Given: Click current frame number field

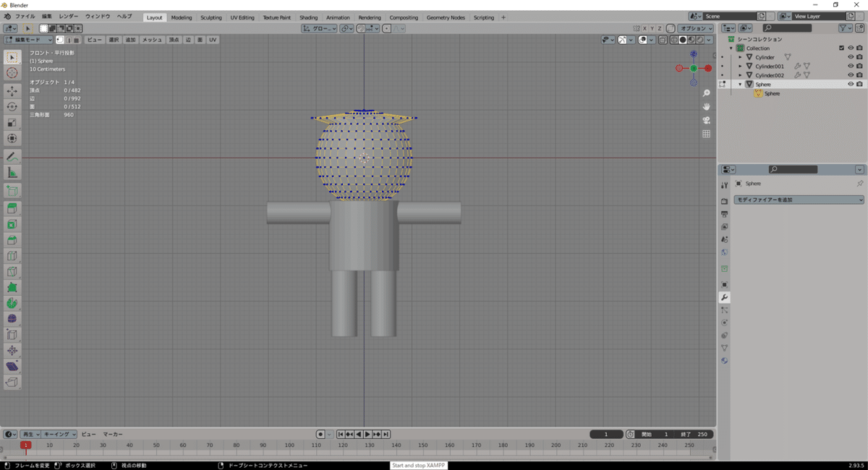Looking at the screenshot, I should (607, 434).
